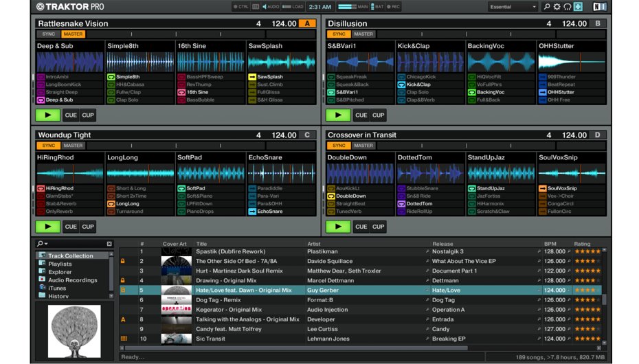This screenshot has width=639, height=364.
Task: Toggle MASTER on deck A Rattlesnake Vision
Action: (x=73, y=34)
